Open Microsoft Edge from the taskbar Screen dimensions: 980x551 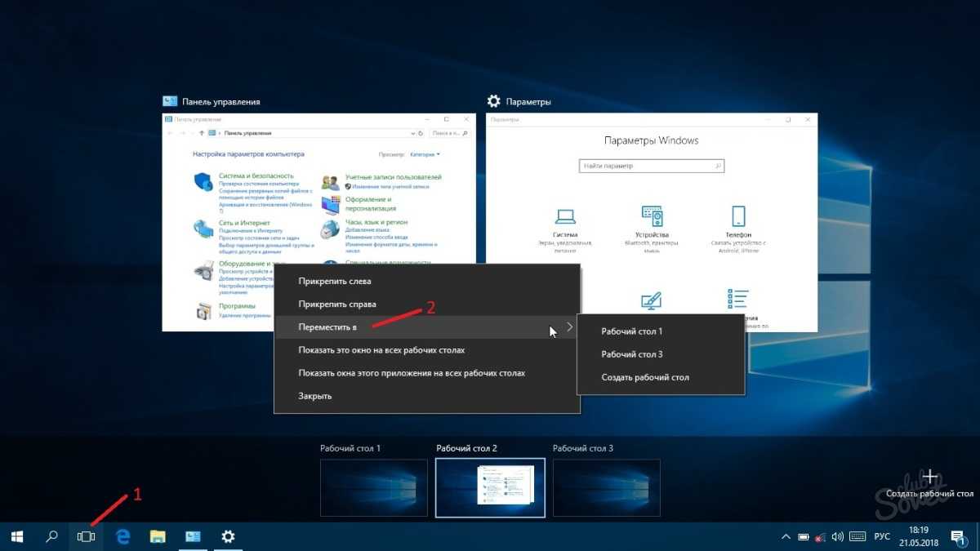point(123,536)
